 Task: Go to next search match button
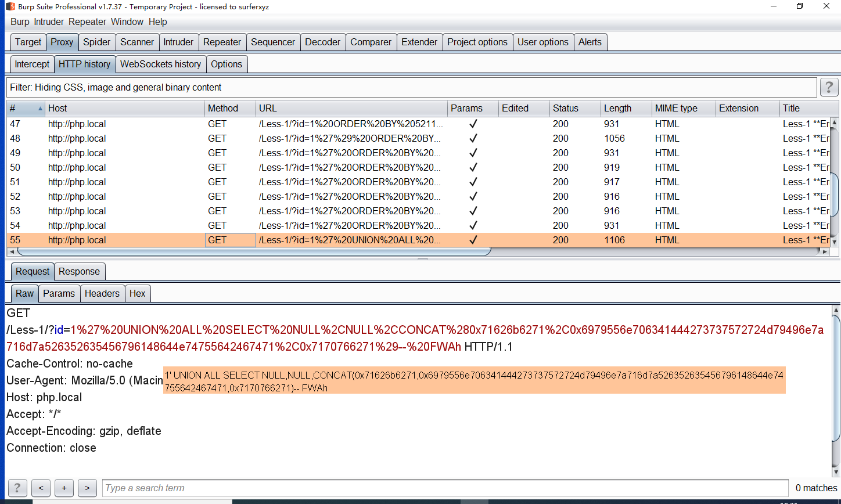coord(87,488)
